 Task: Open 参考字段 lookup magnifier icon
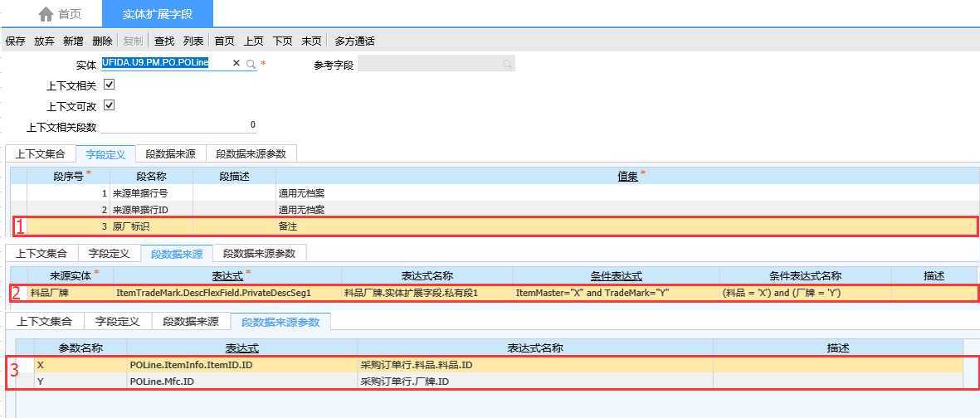pyautogui.click(x=506, y=64)
